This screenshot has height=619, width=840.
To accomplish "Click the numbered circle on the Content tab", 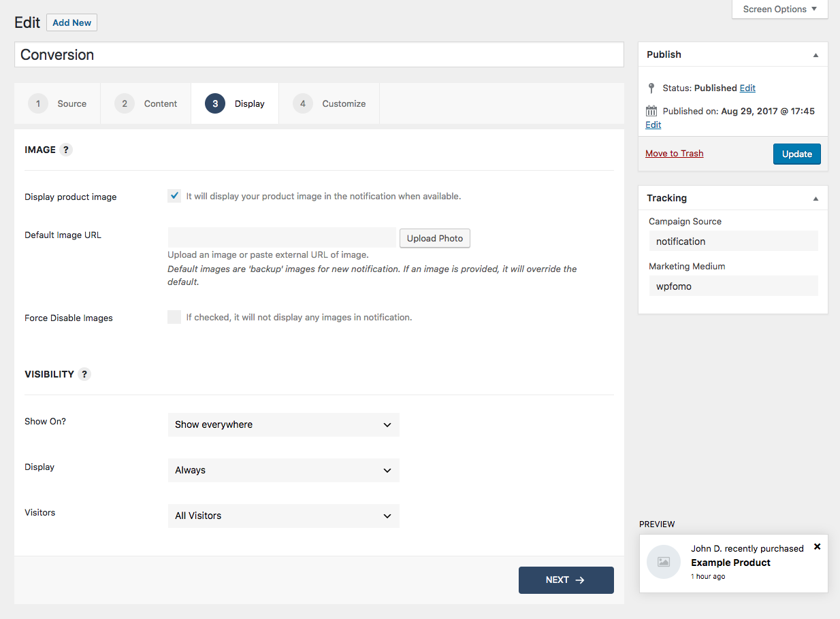I will point(124,103).
